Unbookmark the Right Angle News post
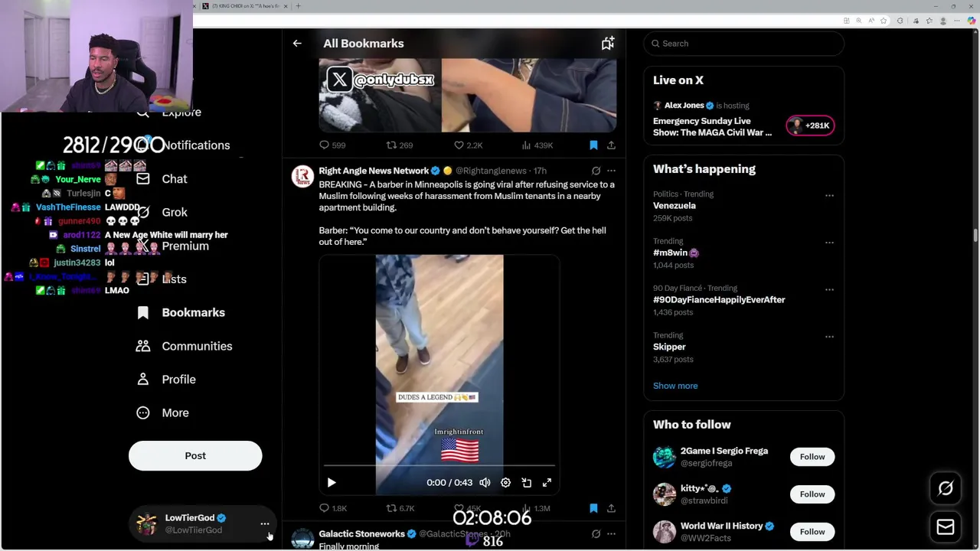980x551 pixels. 593,508
